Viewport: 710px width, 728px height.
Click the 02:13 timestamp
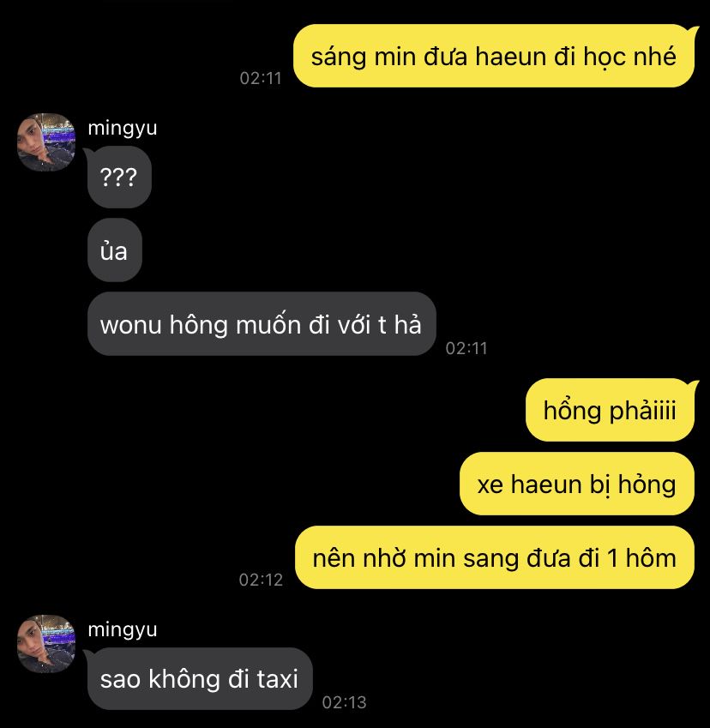click(x=344, y=702)
